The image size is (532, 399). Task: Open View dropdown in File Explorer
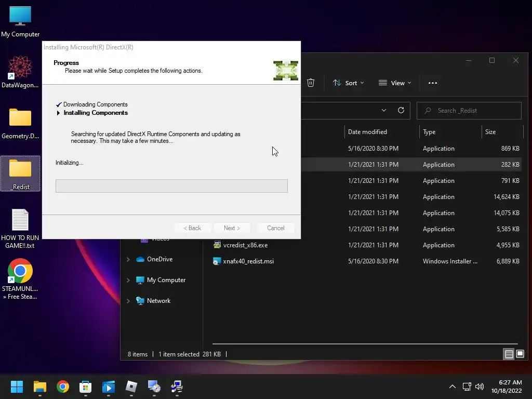(395, 83)
